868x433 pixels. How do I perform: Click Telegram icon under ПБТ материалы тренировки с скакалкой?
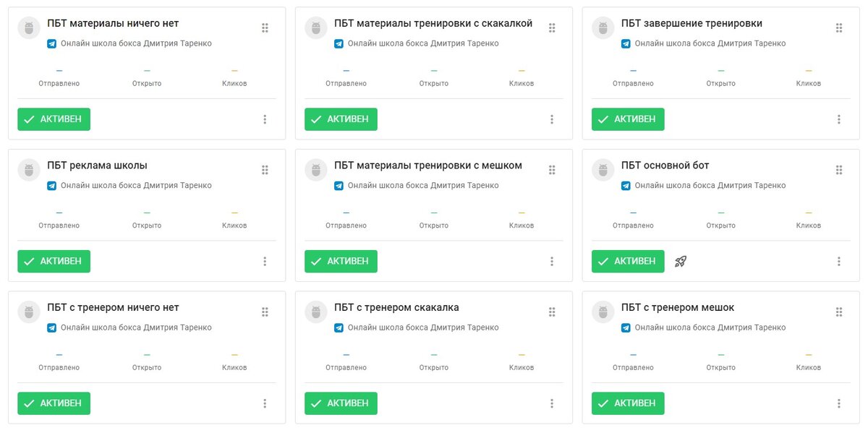[x=339, y=43]
